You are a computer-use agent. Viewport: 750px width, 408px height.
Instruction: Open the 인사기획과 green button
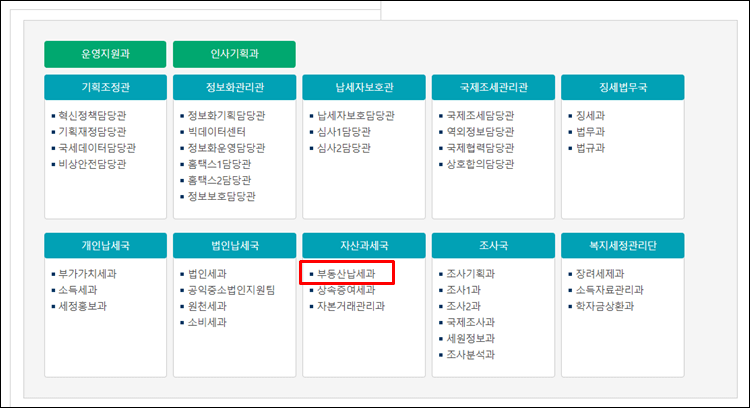coord(234,54)
